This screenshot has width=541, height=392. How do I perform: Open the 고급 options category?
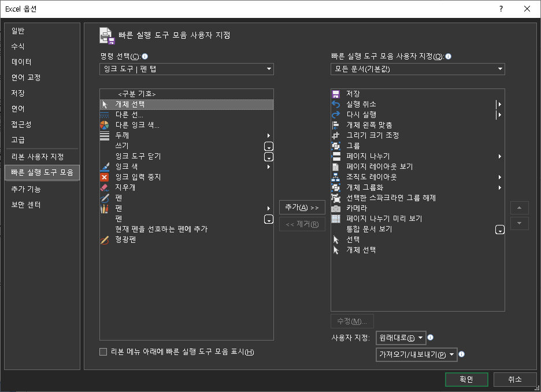pos(42,140)
